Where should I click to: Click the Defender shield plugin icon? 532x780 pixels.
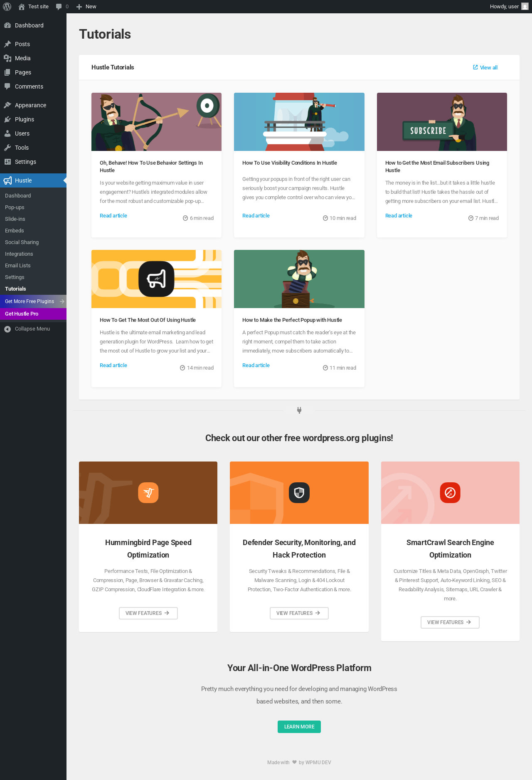point(299,493)
